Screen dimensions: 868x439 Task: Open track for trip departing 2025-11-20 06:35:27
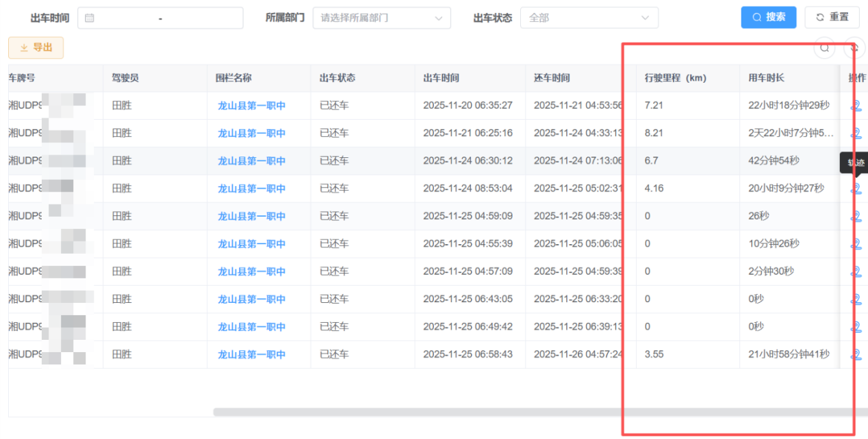click(856, 106)
